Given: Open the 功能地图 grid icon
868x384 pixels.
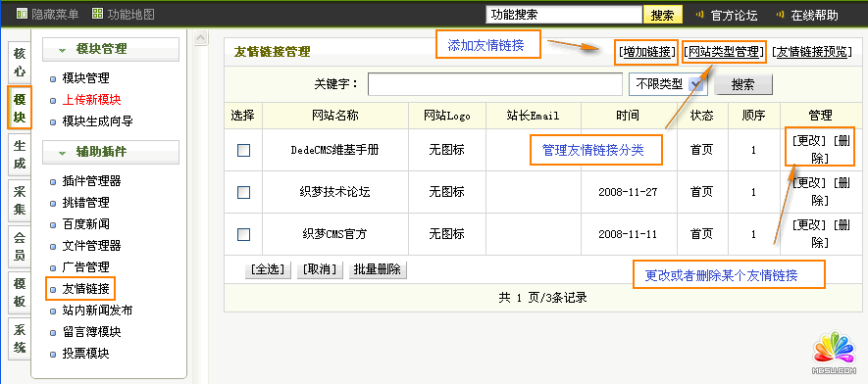Looking at the screenshot, I should coord(97,14).
